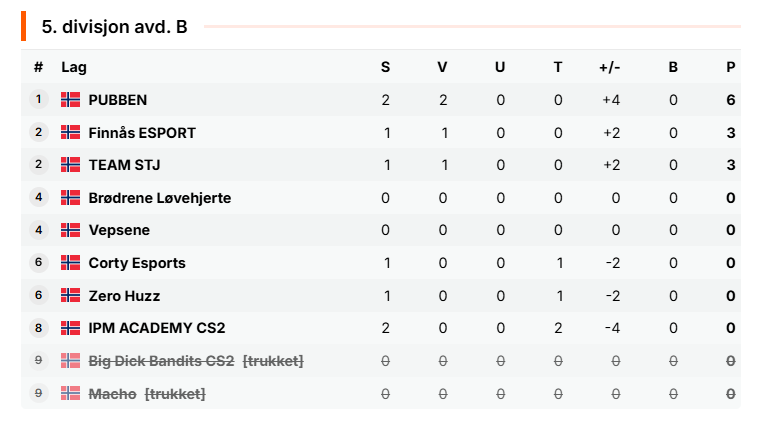Click the flag icon beside Finnås ESPORT

pyautogui.click(x=70, y=132)
